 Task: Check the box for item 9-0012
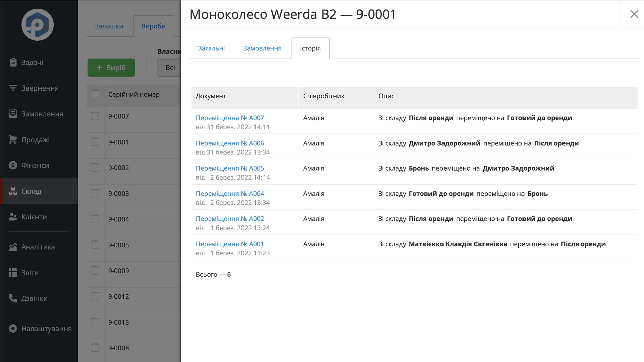tap(95, 296)
